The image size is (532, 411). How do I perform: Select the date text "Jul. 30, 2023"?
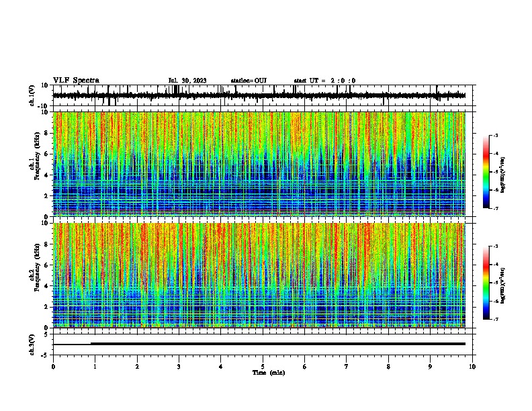[187, 81]
